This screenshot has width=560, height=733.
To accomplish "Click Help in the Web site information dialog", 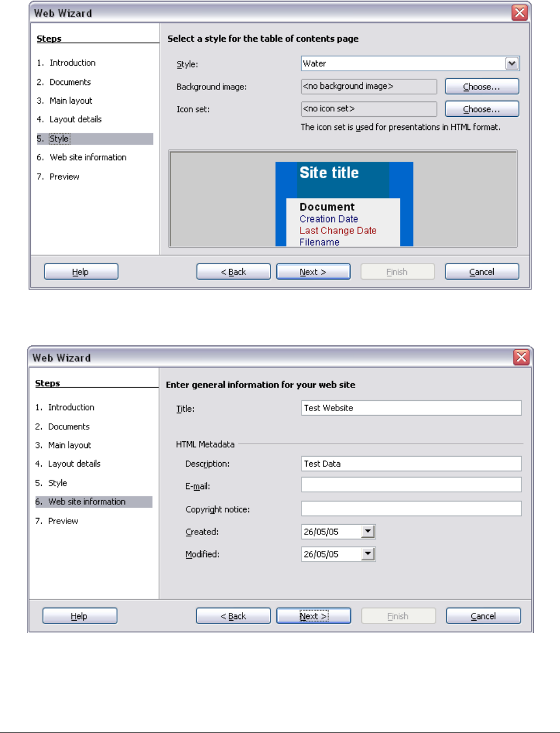I will pyautogui.click(x=80, y=616).
